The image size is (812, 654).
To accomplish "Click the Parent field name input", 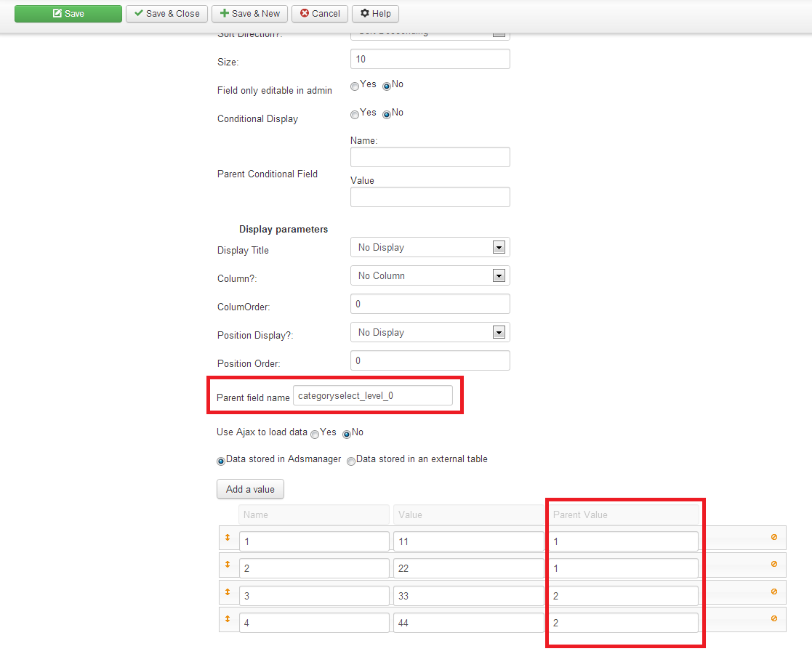I will (372, 396).
